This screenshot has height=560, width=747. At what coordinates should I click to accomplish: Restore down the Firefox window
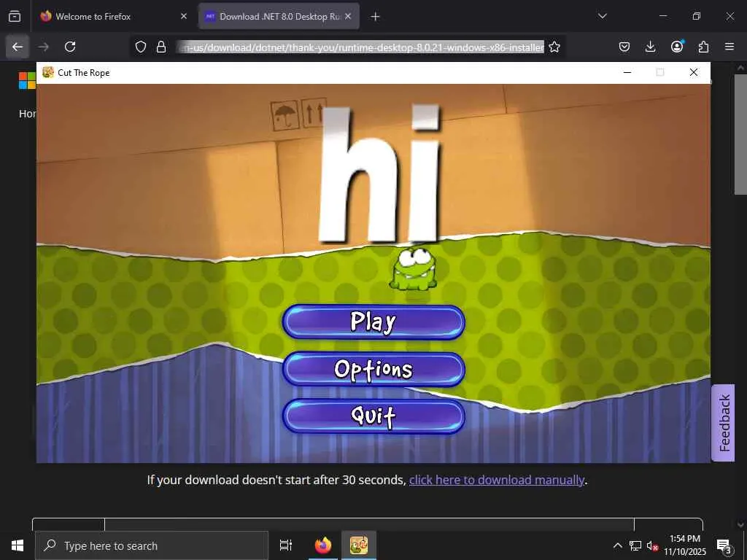697,16
